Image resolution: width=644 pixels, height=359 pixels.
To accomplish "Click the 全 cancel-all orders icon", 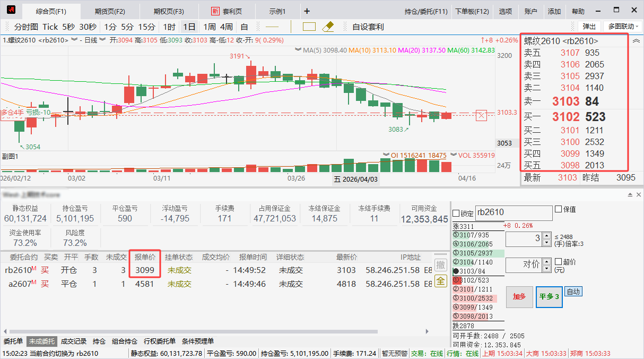I will click(x=440, y=281).
